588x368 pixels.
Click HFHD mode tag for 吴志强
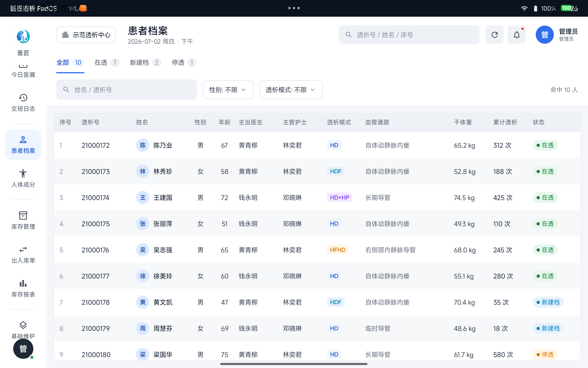tap(338, 250)
